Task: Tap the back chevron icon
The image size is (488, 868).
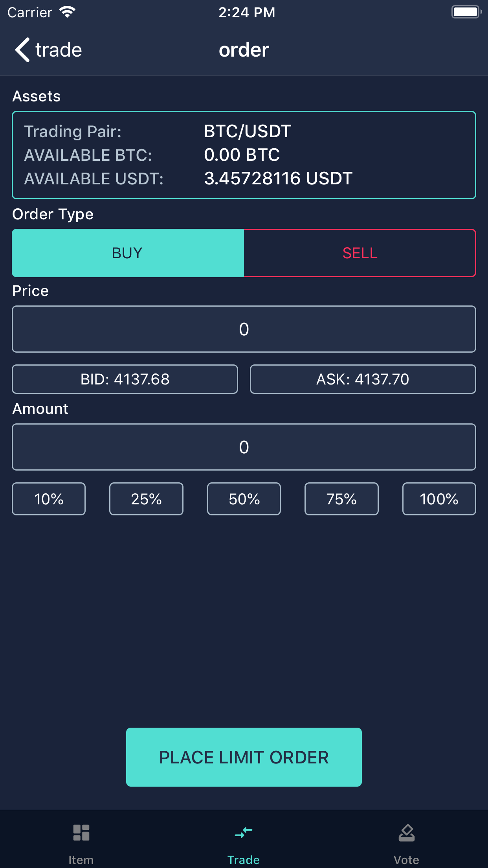Action: coord(22,50)
